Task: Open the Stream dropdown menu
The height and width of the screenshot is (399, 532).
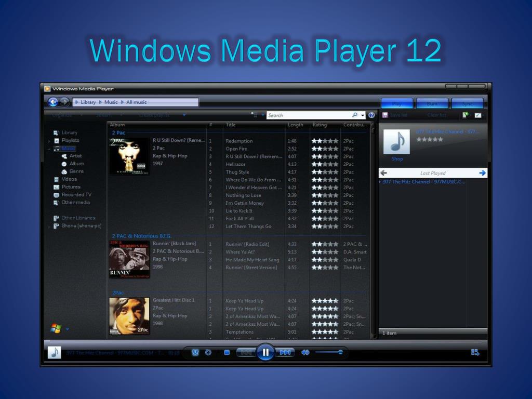Action: pyautogui.click(x=109, y=115)
